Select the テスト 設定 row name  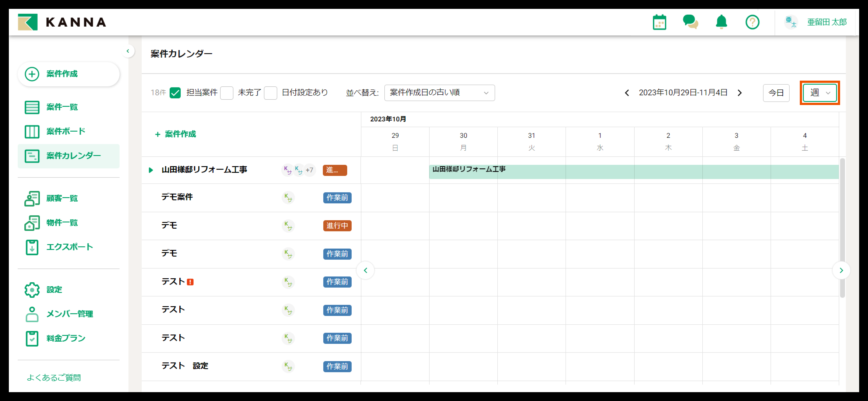click(x=185, y=366)
